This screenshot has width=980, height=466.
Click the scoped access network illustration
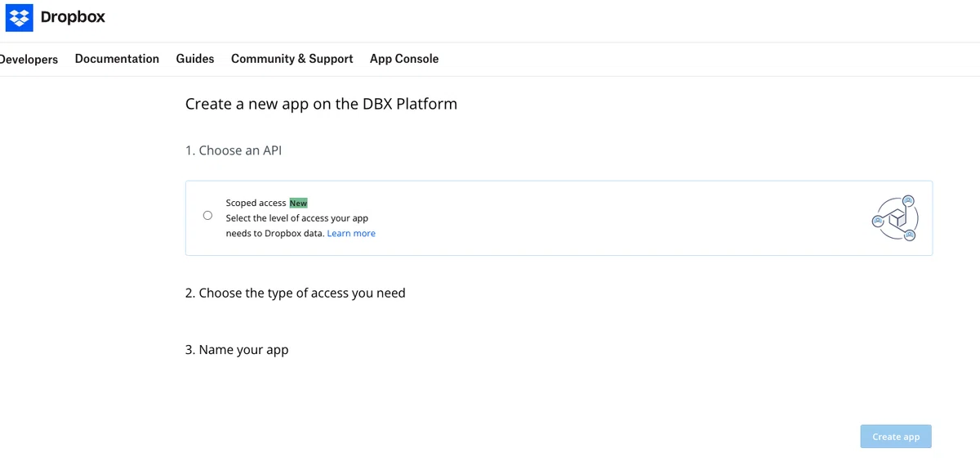[x=895, y=218]
